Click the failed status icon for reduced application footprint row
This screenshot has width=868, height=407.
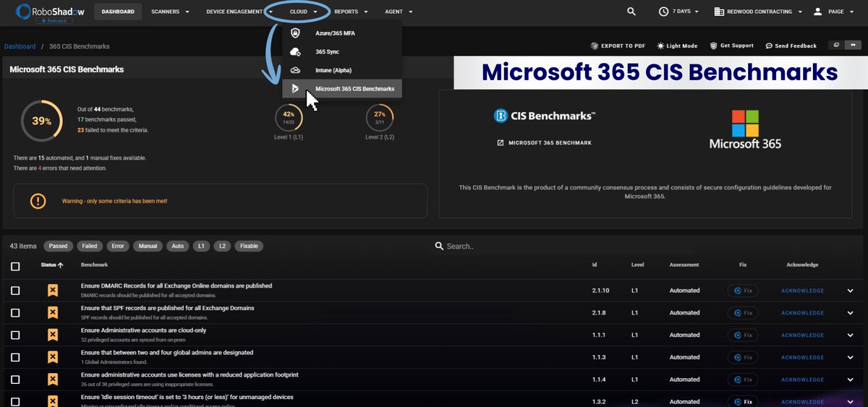coord(52,380)
